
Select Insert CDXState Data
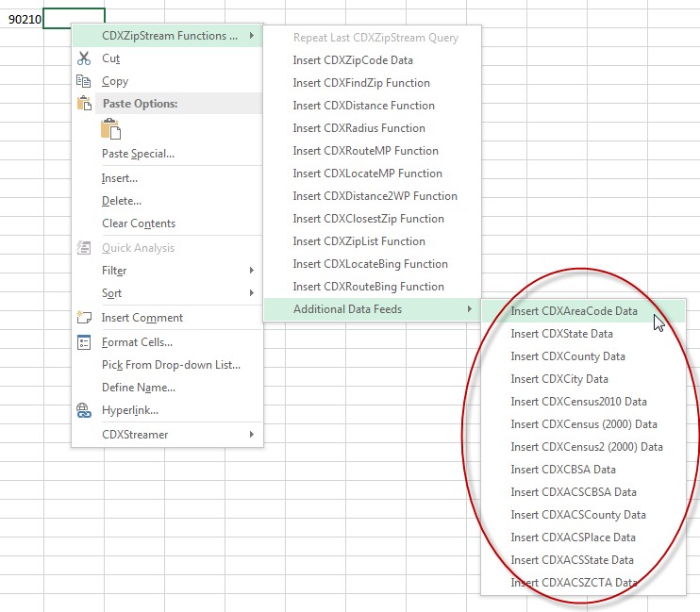click(x=583, y=334)
